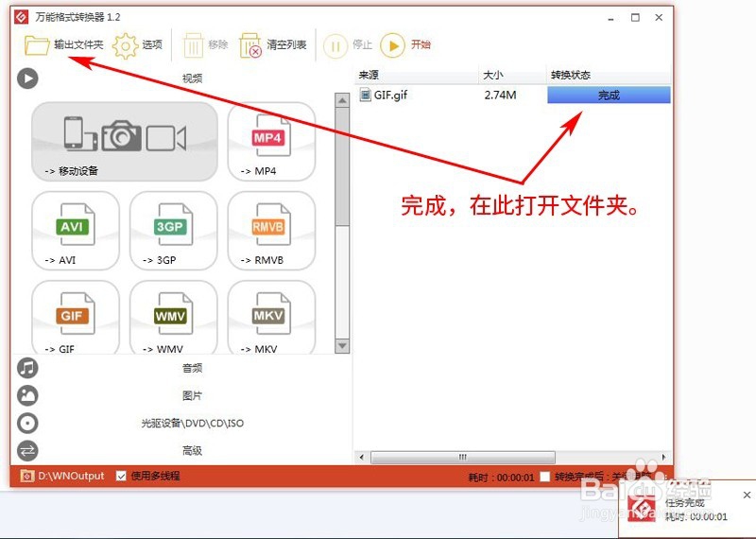Toggle the shutdown after conversion checkbox
This screenshot has width=756, height=539.
(545, 477)
